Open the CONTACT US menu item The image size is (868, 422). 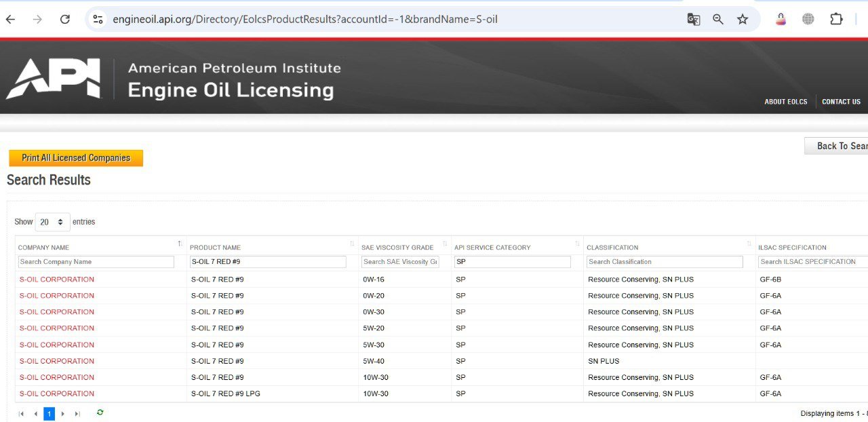841,102
